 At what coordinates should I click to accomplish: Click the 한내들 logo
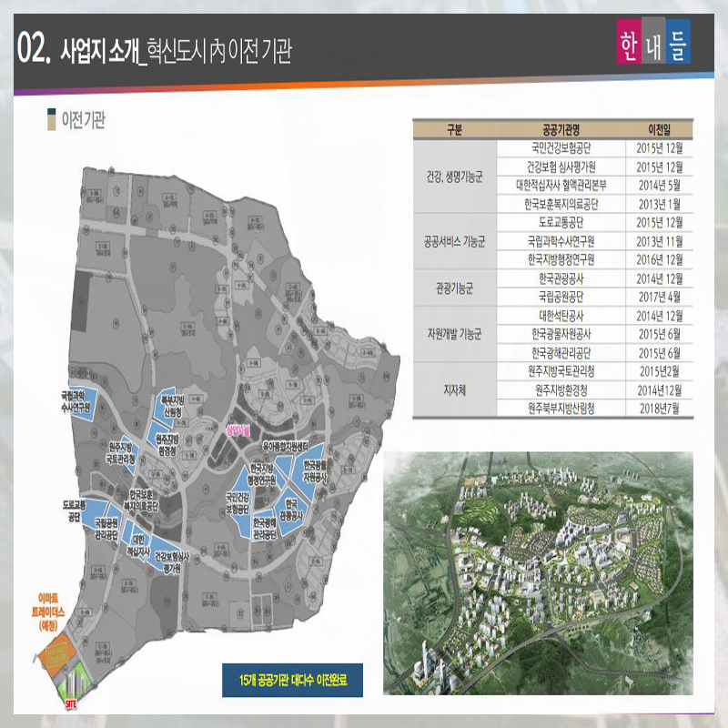[x=653, y=41]
